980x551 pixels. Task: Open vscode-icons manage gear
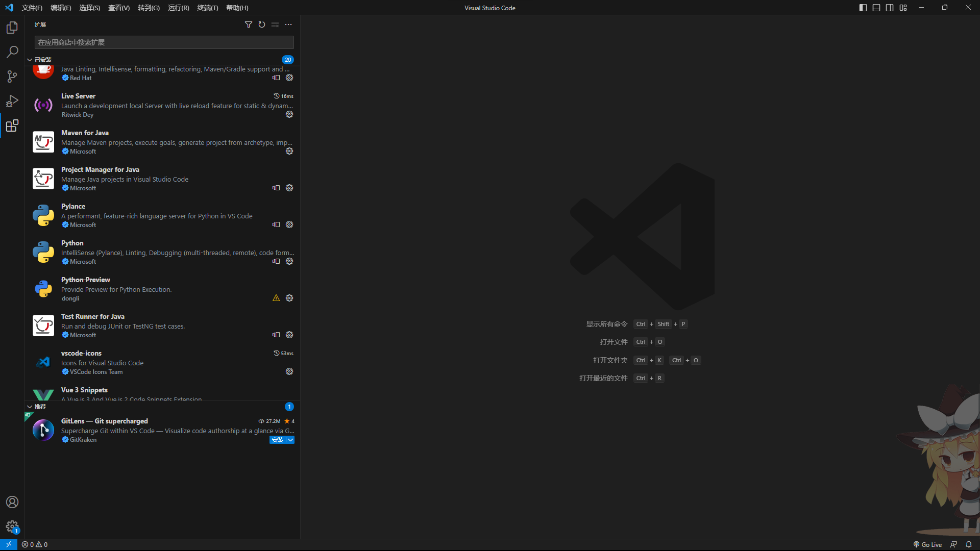click(289, 371)
